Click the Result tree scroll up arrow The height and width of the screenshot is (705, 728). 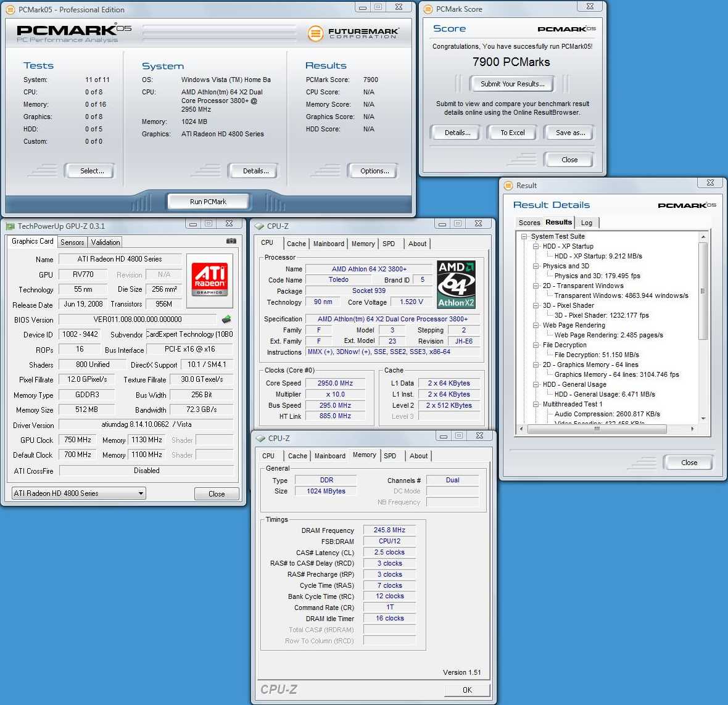(703, 237)
